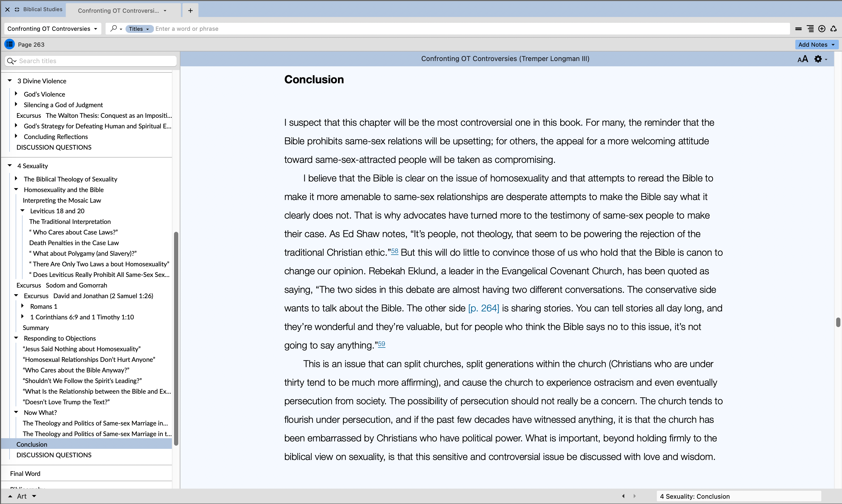Open the Final Word chapter
This screenshot has width=842, height=504.
(25, 473)
